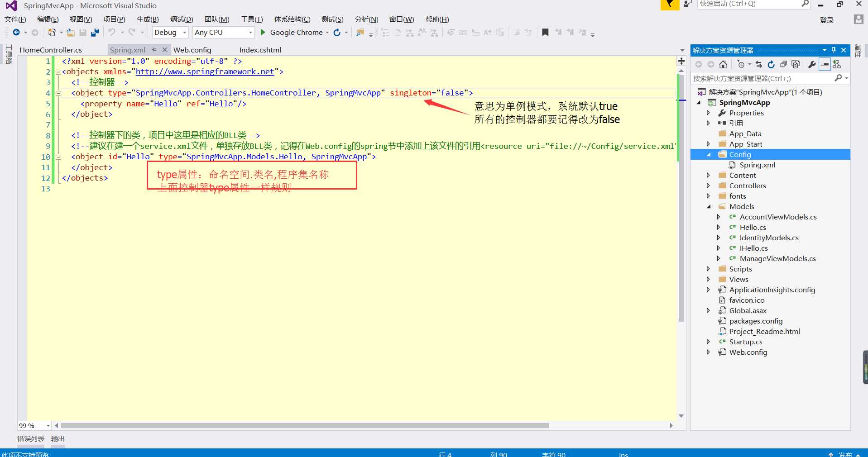The image size is (868, 457).
Task: Collapse the Config folder node
Action: coord(709,155)
